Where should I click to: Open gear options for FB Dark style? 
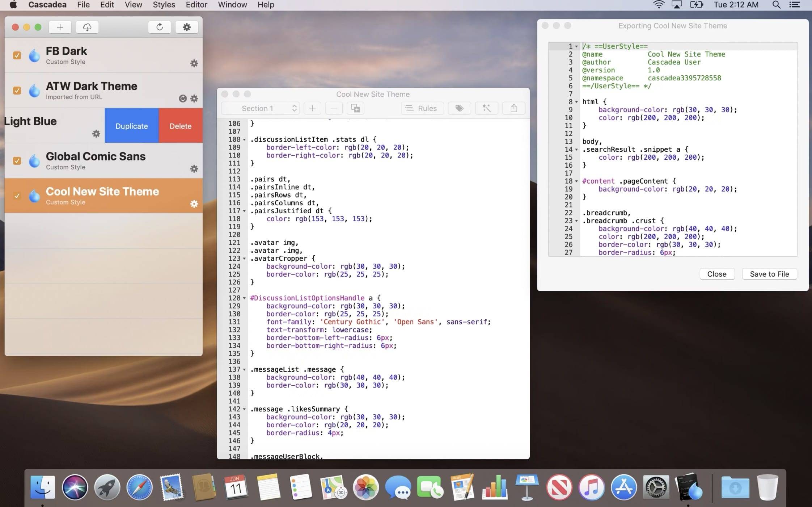pyautogui.click(x=194, y=63)
